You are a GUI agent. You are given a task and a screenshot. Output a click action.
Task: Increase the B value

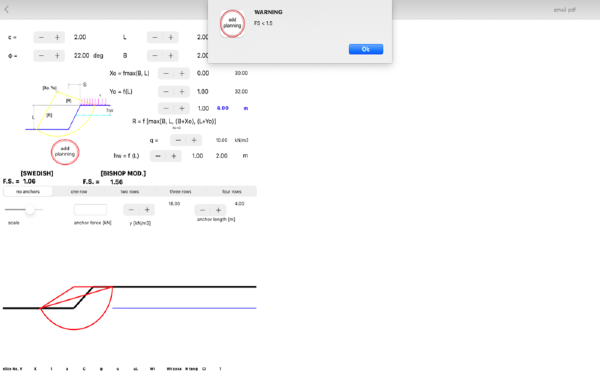click(171, 55)
